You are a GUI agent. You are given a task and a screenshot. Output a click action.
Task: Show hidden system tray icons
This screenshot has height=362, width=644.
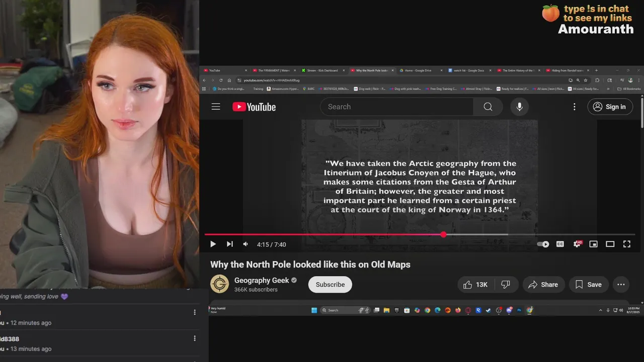pyautogui.click(x=601, y=310)
